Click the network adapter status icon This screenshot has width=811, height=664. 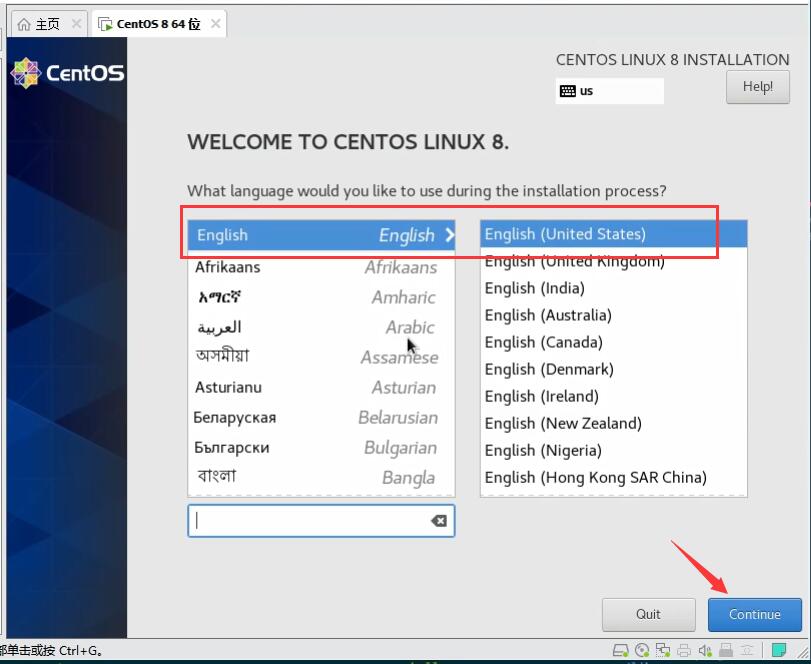[663, 650]
